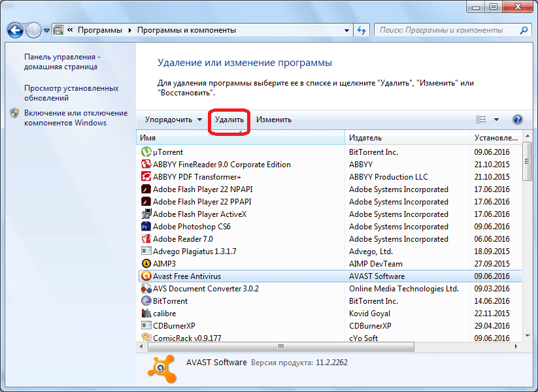
Task: Click install date 22.11.2015
Action: coord(492,314)
